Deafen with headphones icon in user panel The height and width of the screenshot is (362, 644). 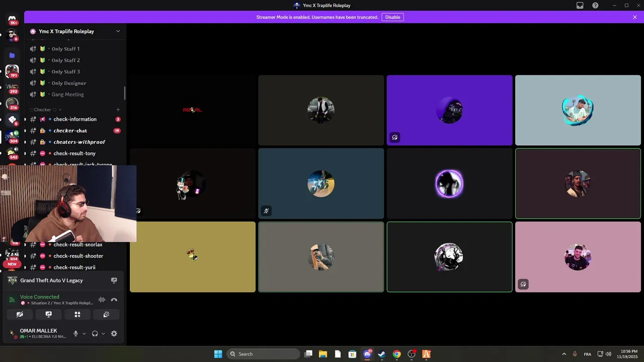coord(95,333)
